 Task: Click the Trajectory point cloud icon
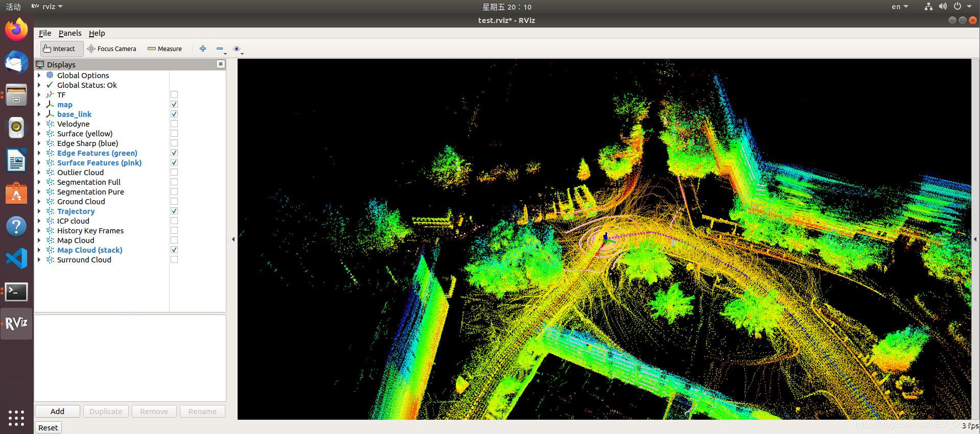point(50,211)
